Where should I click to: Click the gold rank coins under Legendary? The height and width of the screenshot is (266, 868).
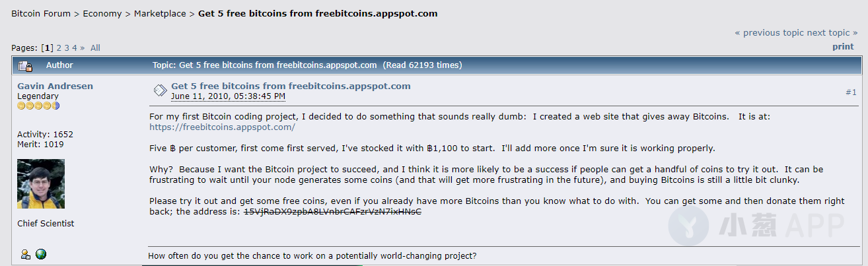38,106
